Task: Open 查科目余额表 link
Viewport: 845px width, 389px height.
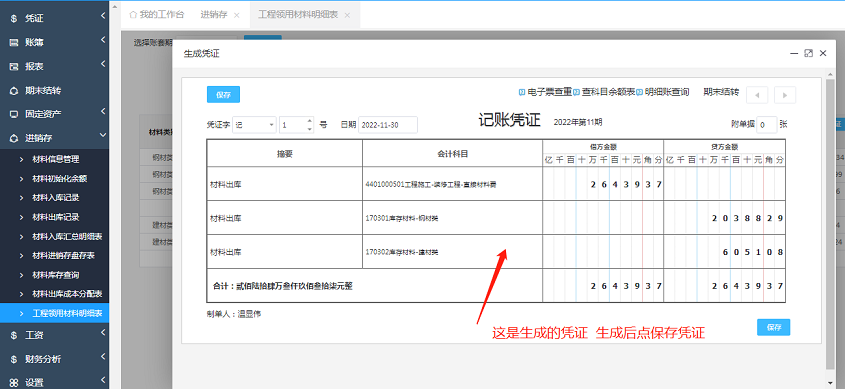Action: click(608, 92)
